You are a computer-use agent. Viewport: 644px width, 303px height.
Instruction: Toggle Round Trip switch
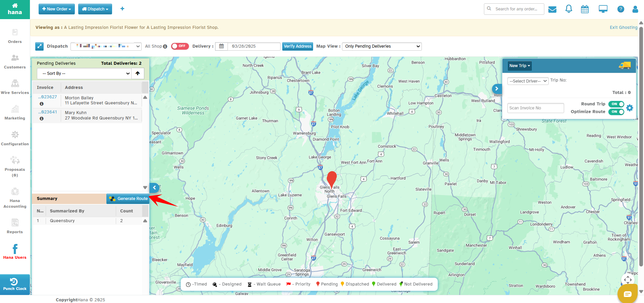(x=616, y=104)
